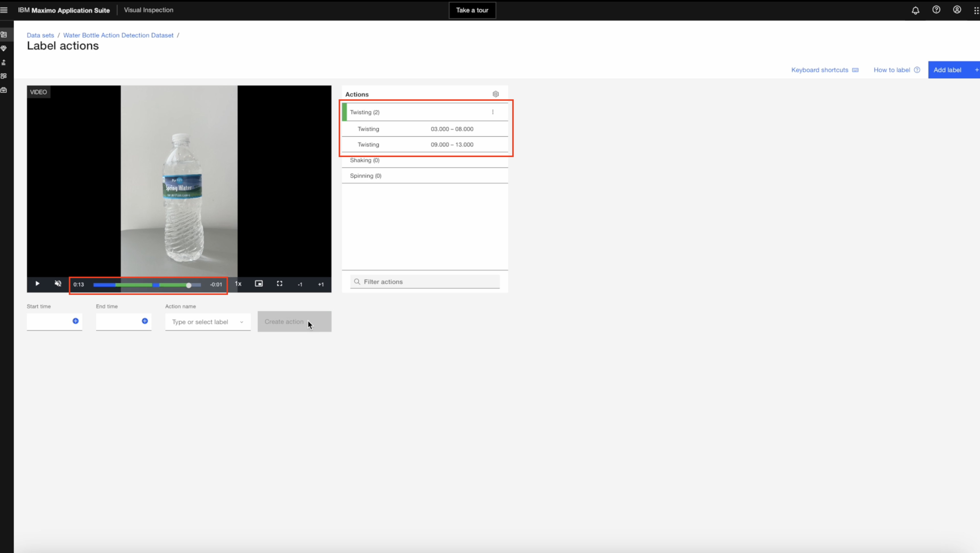The height and width of the screenshot is (553, 980).
Task: Open the help question mark menu
Action: coord(936,10)
